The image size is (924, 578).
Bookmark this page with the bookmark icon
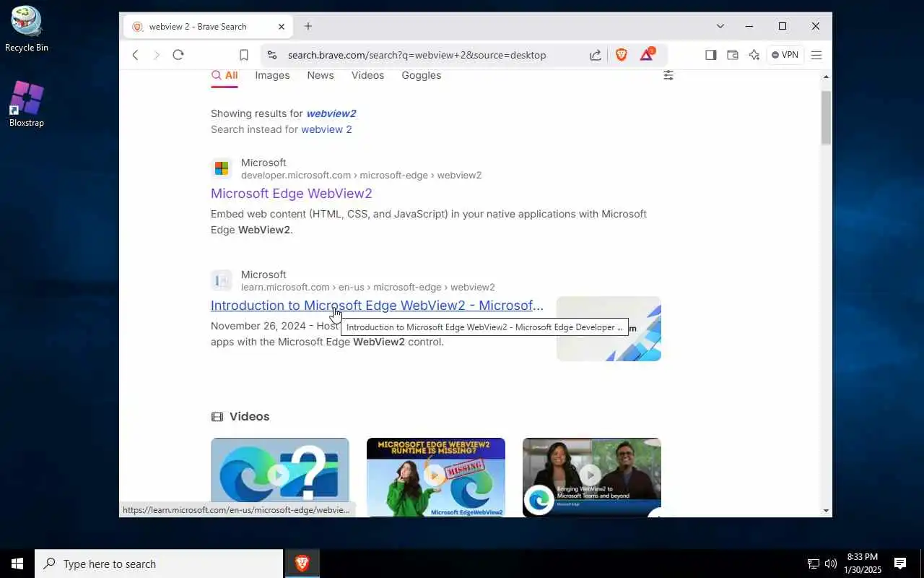point(244,55)
